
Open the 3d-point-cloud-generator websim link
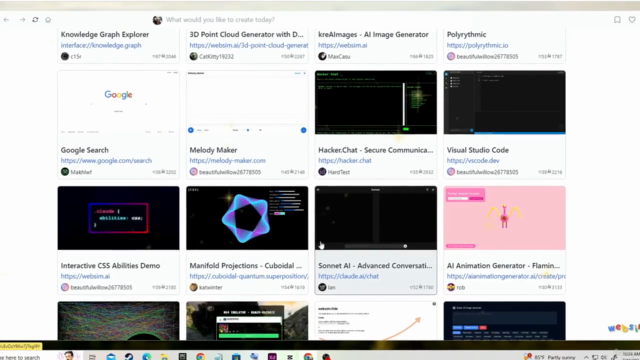point(249,45)
